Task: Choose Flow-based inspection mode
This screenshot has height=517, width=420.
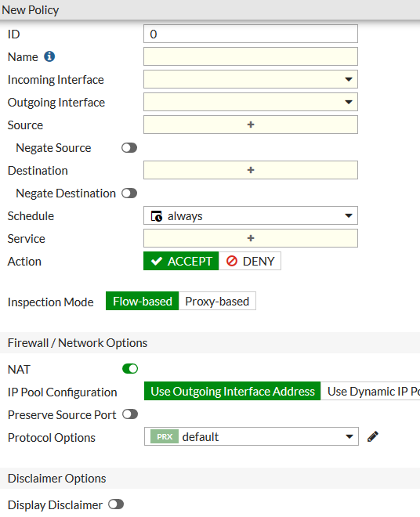Action: pos(142,301)
